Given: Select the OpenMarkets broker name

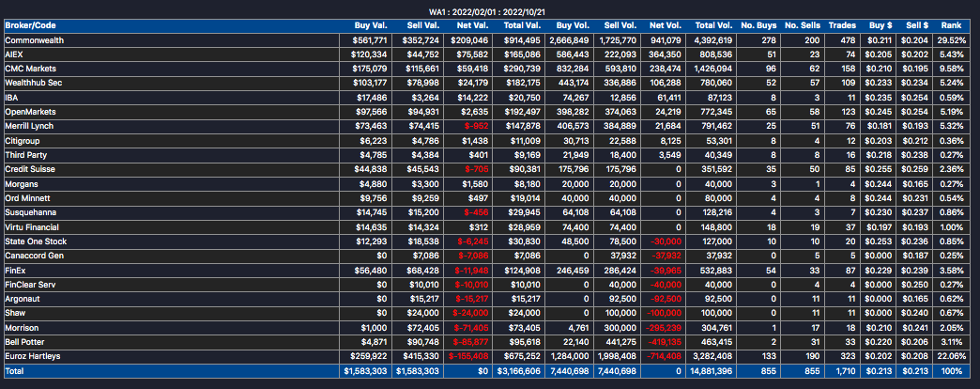Looking at the screenshot, I should click(30, 112).
